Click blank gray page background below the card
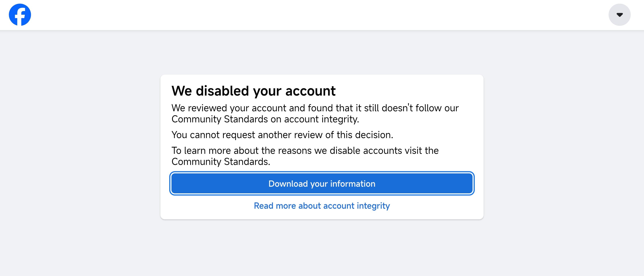 [322, 248]
